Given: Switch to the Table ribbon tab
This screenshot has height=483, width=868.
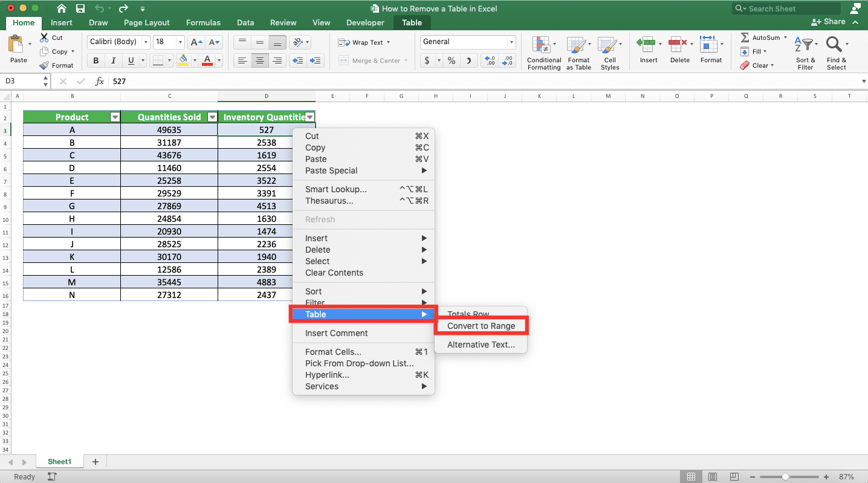Looking at the screenshot, I should (x=412, y=22).
